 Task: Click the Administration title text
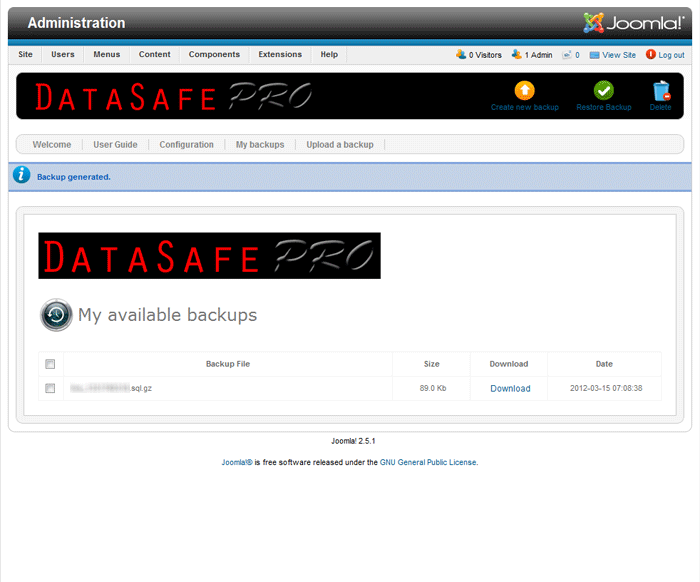pyautogui.click(x=76, y=23)
